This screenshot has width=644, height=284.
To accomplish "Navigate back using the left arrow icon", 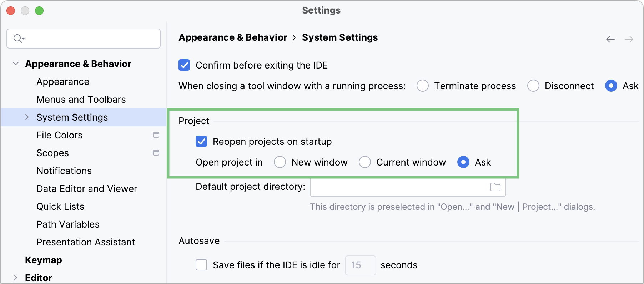I will coord(610,39).
